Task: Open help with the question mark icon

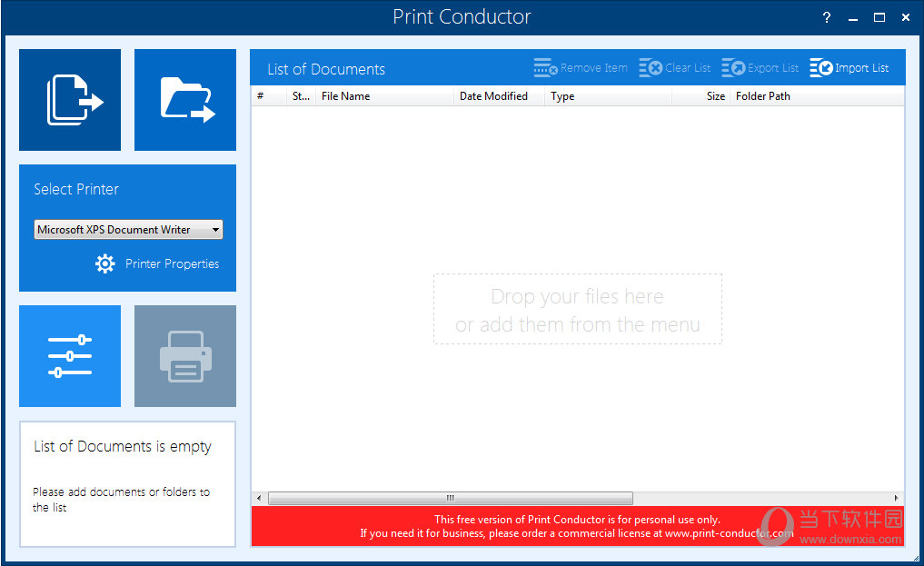Action: click(827, 17)
